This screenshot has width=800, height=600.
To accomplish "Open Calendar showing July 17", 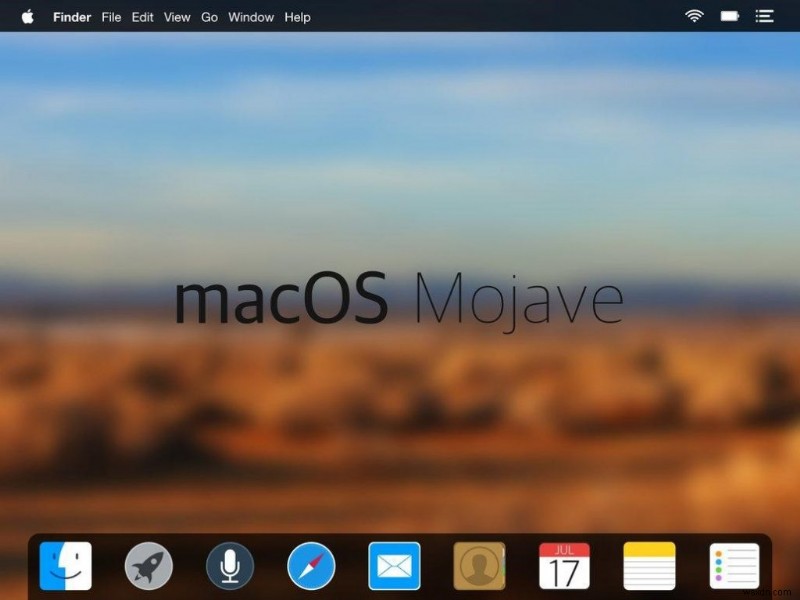I will (562, 566).
